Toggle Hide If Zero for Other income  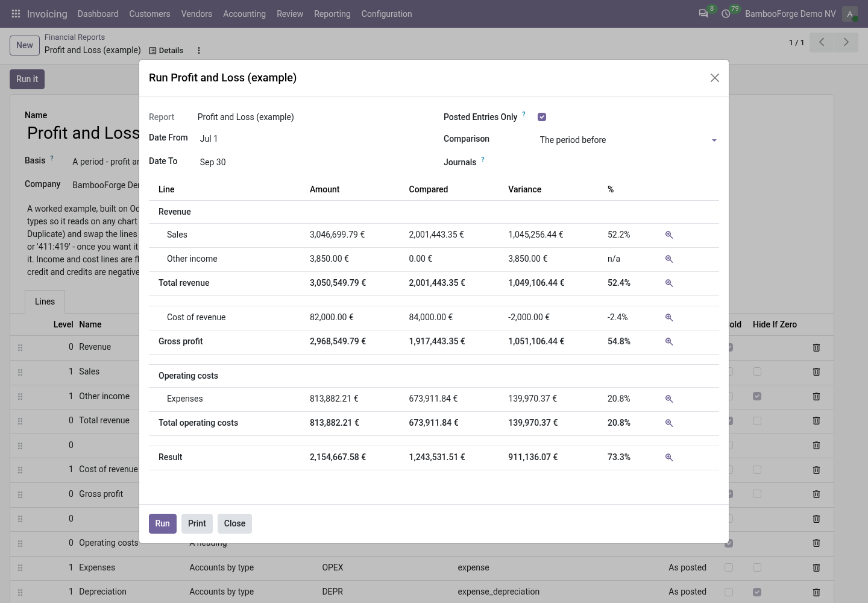click(757, 396)
